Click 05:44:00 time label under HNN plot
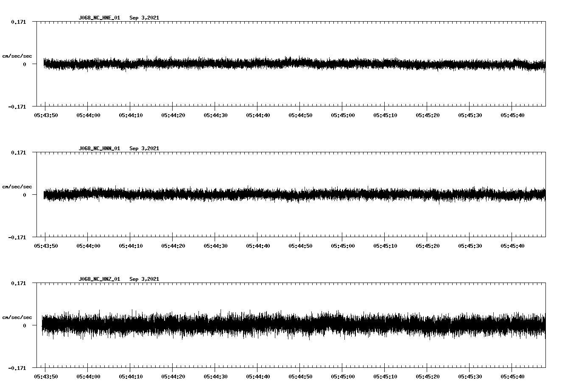 coord(88,246)
